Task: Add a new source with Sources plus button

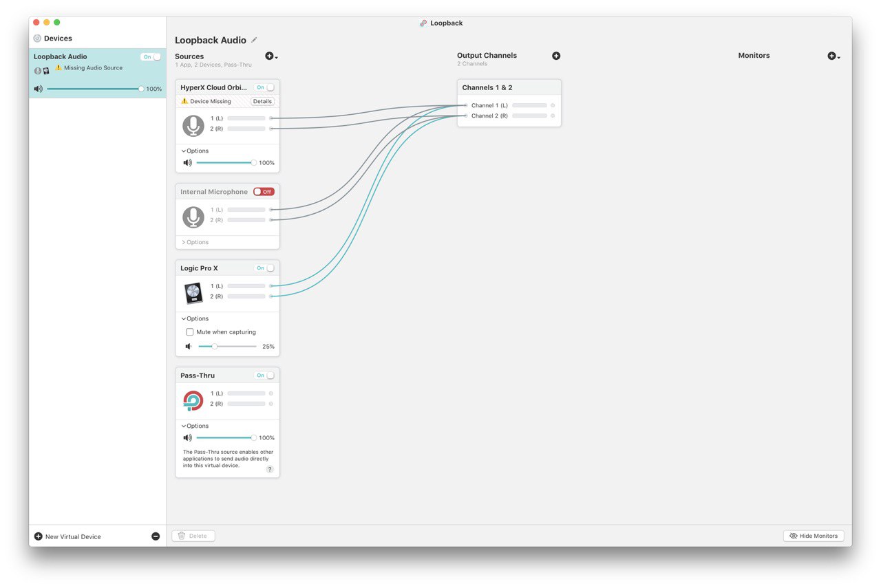Action: 271,56
